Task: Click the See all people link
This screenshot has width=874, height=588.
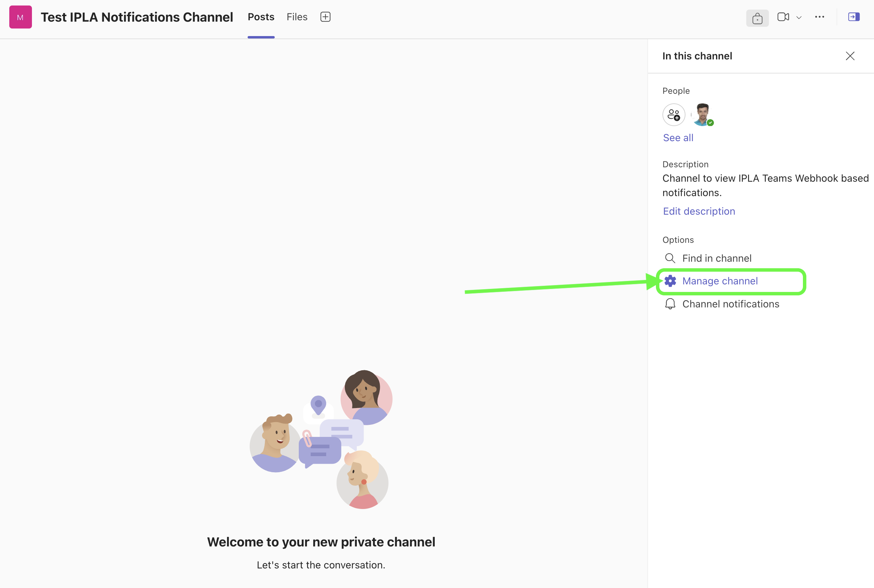Action: (678, 138)
